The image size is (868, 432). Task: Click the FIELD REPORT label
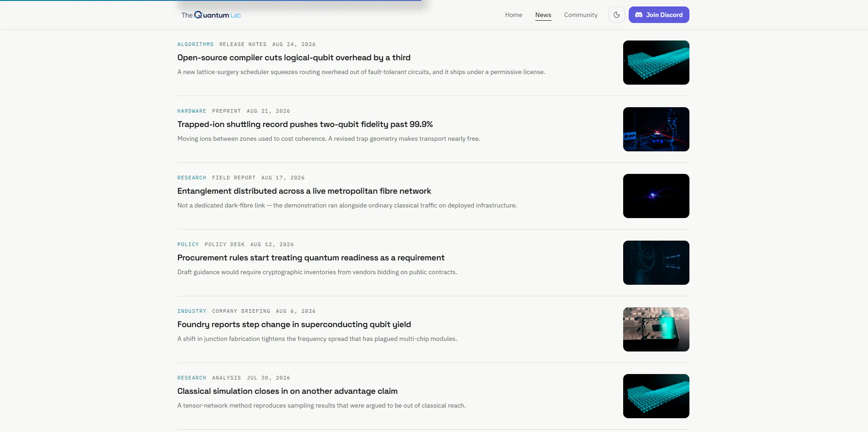point(234,178)
